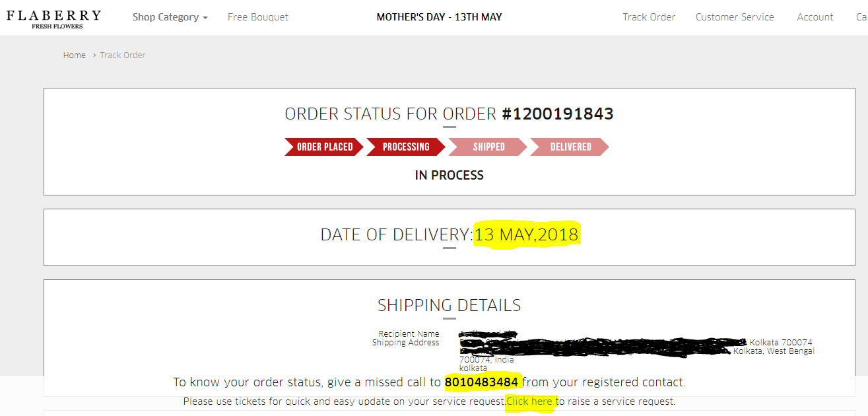
Task: Click the Flaberry Fresh Flowers logo
Action: 53,18
